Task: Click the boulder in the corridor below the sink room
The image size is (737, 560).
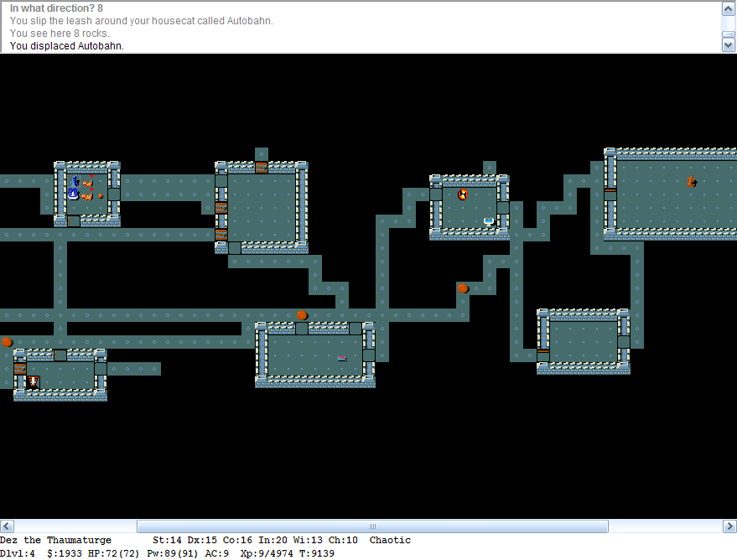Action: click(463, 288)
